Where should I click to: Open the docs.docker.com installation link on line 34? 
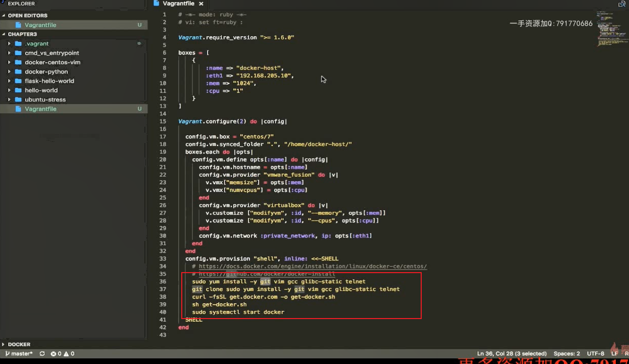[312, 266]
